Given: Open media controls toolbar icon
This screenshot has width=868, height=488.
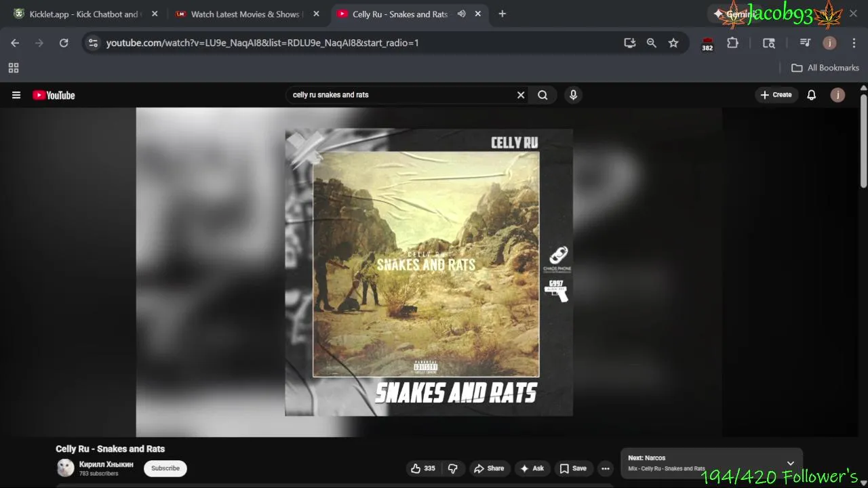Looking at the screenshot, I should [x=805, y=43].
